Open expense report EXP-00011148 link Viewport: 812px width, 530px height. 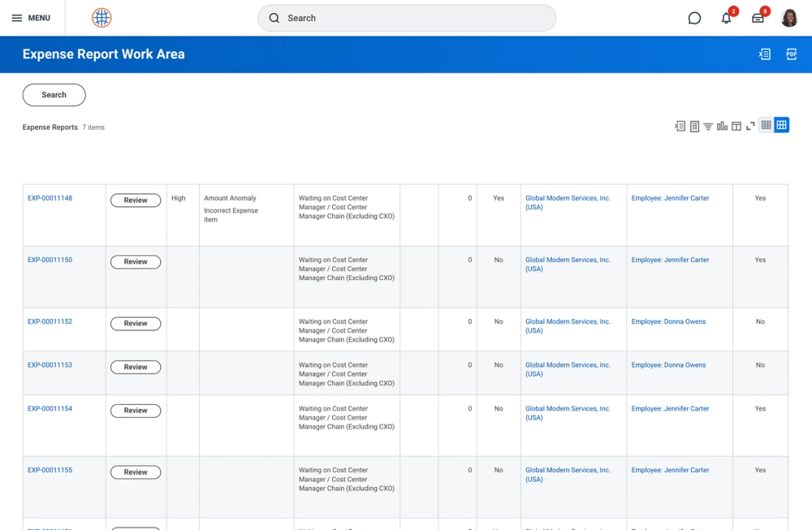click(50, 198)
